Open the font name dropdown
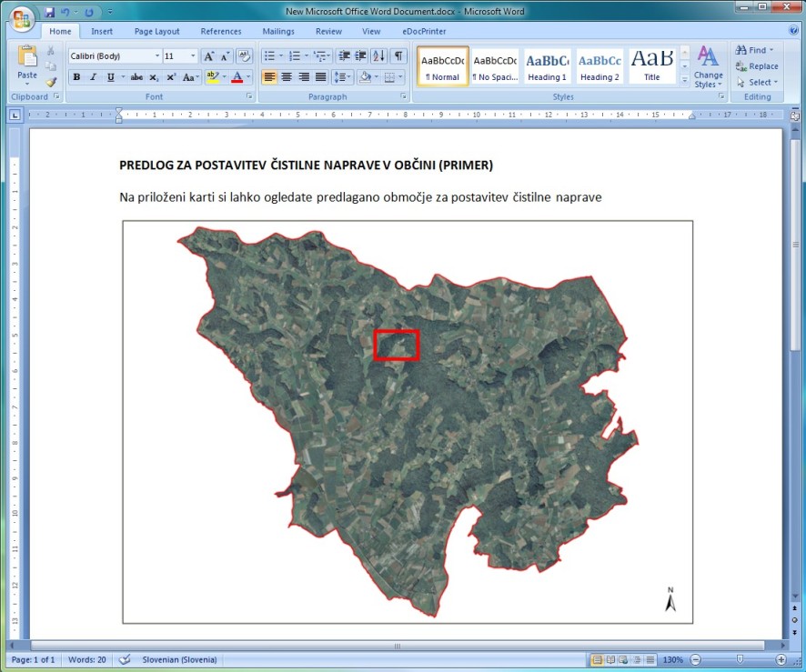The height and width of the screenshot is (672, 806). (156, 56)
